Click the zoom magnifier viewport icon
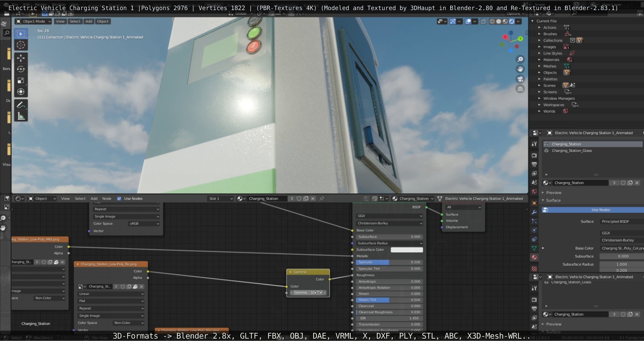Screen dimensions: 644x341 pos(520,60)
